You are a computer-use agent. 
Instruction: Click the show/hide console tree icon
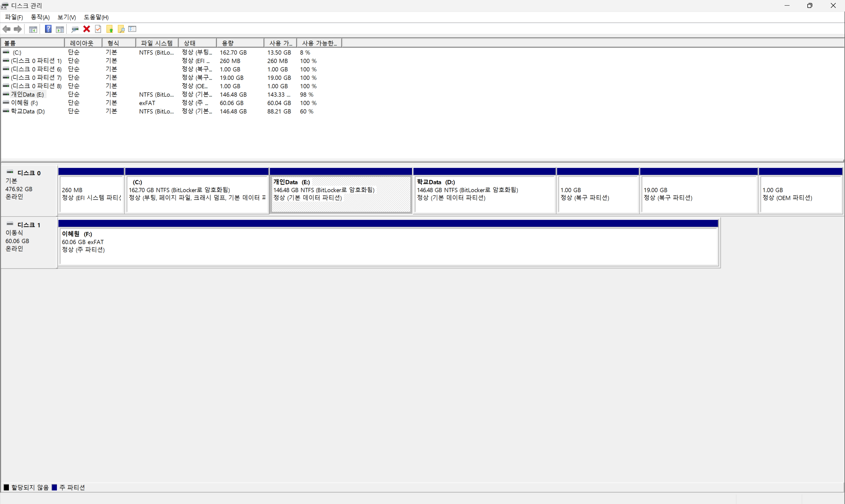33,29
